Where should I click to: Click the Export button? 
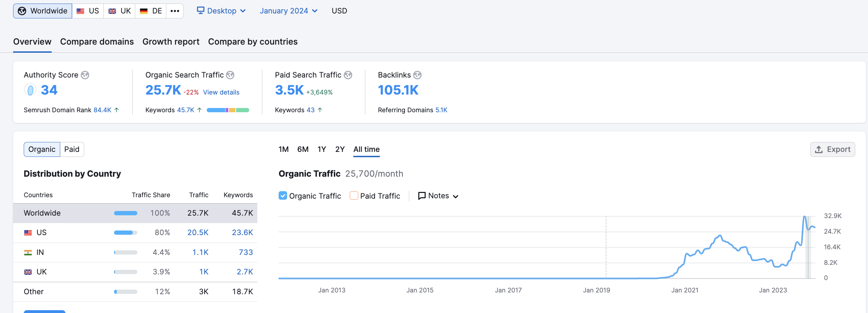click(x=833, y=149)
